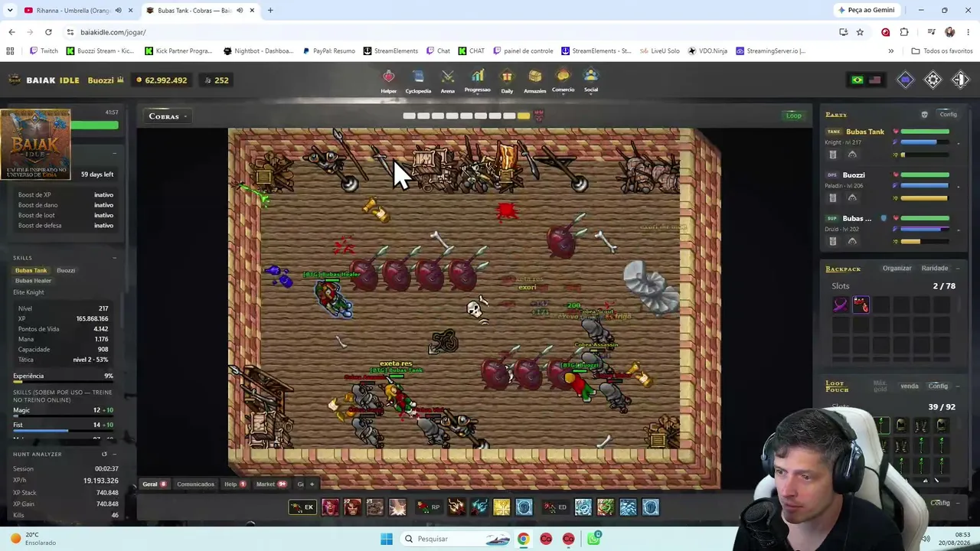The image size is (980, 551).
Task: Toggle the Loop button
Action: [x=794, y=116]
